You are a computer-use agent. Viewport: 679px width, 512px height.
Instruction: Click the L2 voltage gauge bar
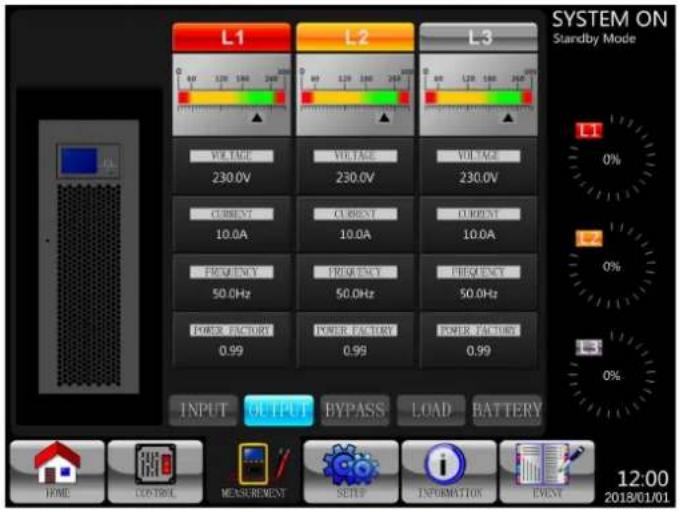(355, 97)
